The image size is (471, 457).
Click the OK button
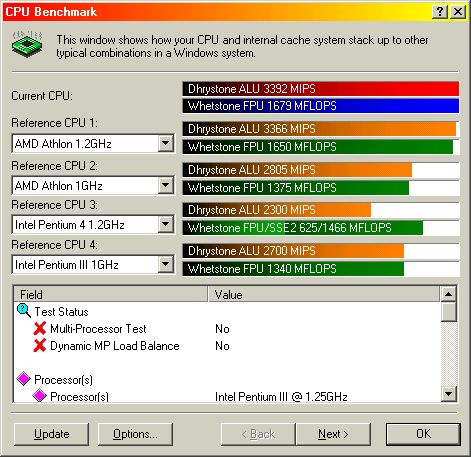pos(423,434)
